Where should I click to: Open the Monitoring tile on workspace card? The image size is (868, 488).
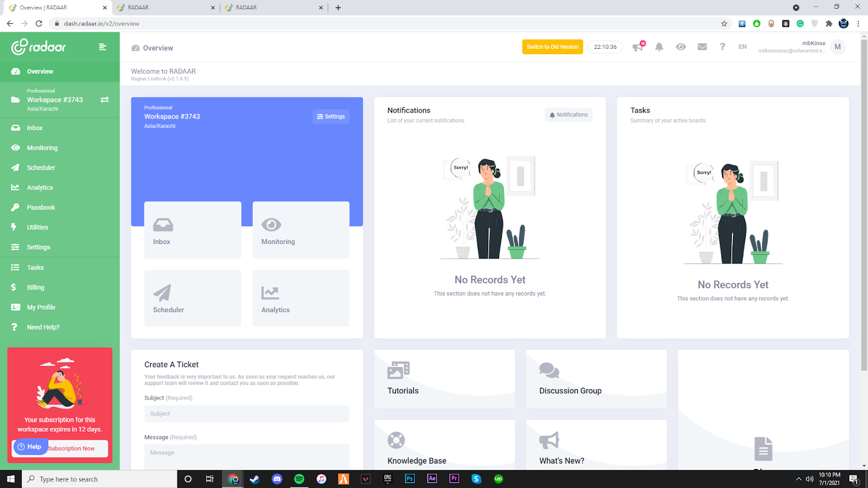click(301, 230)
